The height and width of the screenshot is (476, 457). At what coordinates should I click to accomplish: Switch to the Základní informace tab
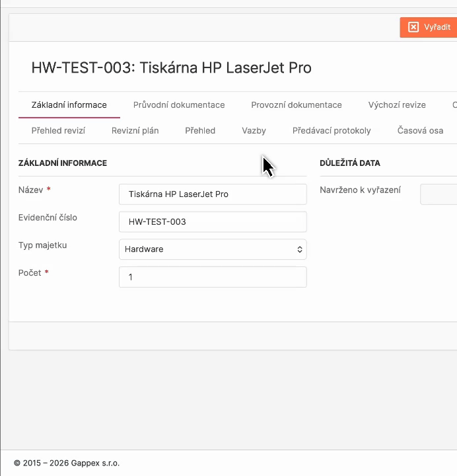pos(69,104)
